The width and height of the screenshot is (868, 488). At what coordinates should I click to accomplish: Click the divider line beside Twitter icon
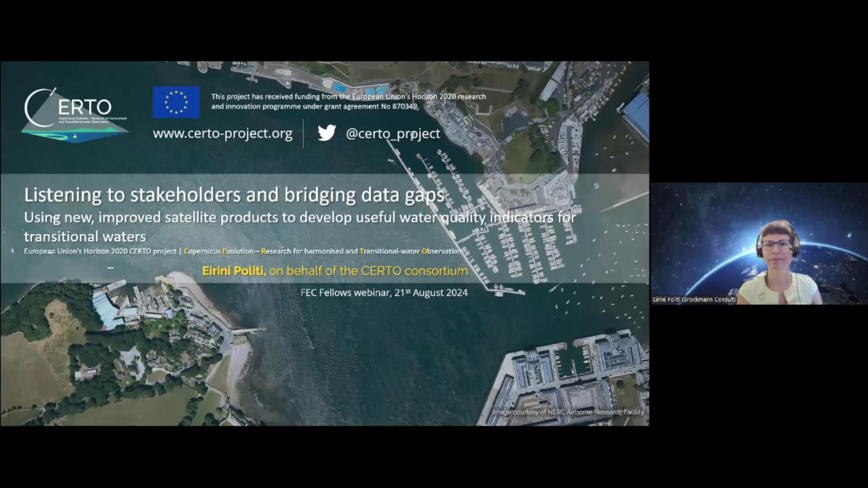point(303,133)
